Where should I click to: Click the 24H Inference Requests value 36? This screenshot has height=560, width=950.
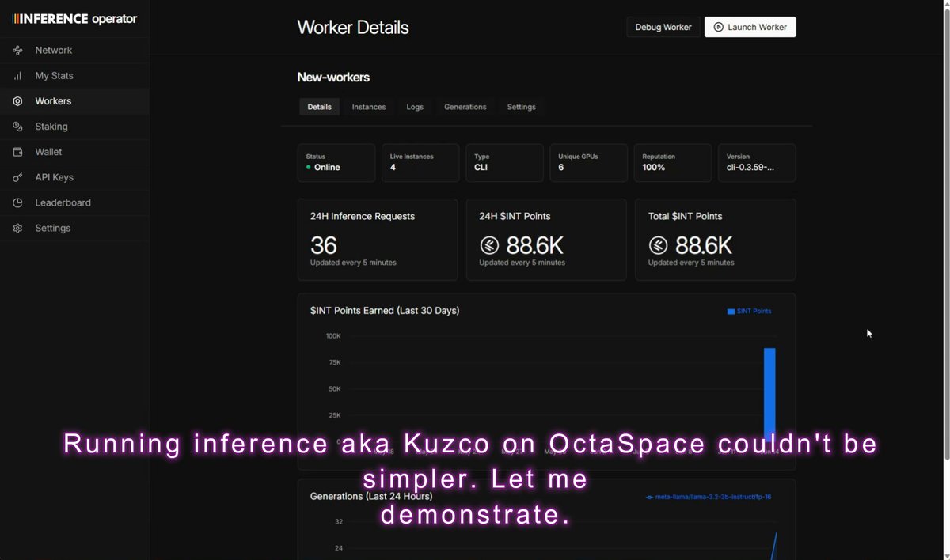point(324,245)
